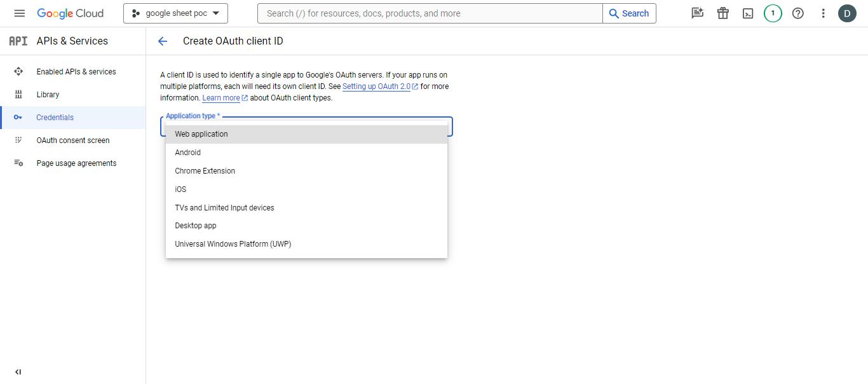Focus the resource search field

point(430,13)
